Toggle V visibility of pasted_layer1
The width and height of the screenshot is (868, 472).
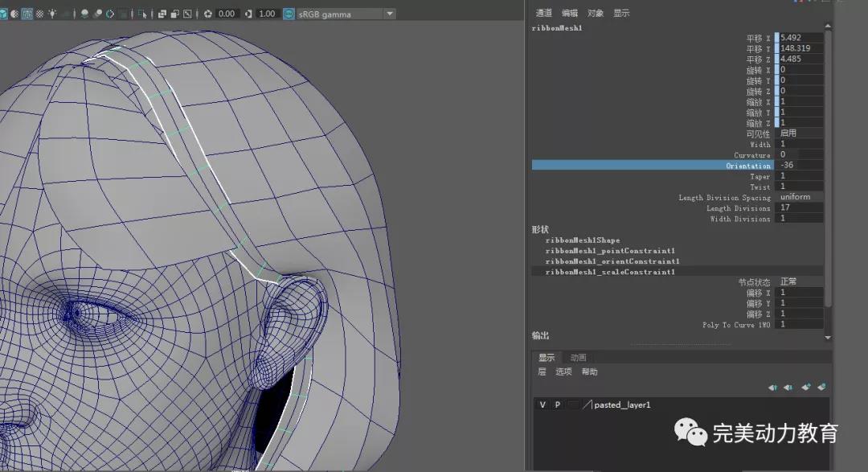(542, 404)
